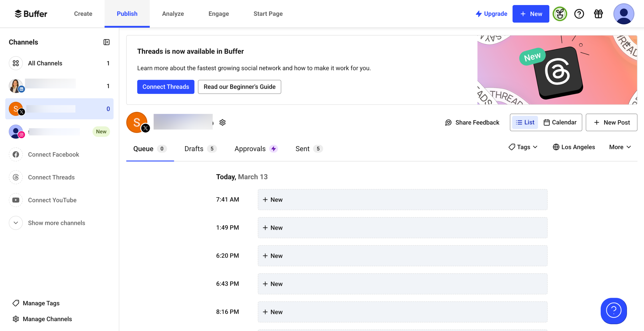Click the All Channels grid icon
Image resolution: width=644 pixels, height=331 pixels.
click(x=16, y=63)
